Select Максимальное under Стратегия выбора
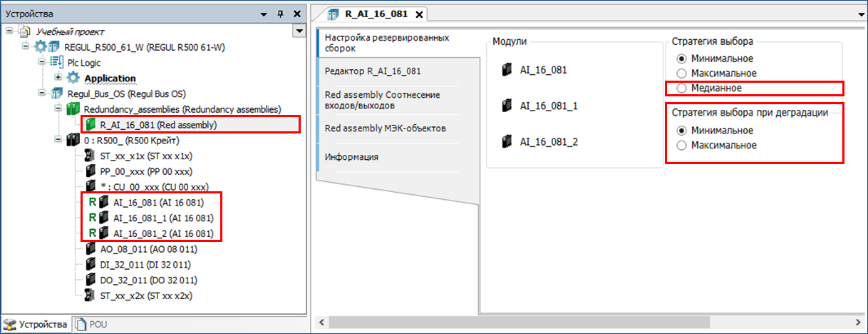 682,74
